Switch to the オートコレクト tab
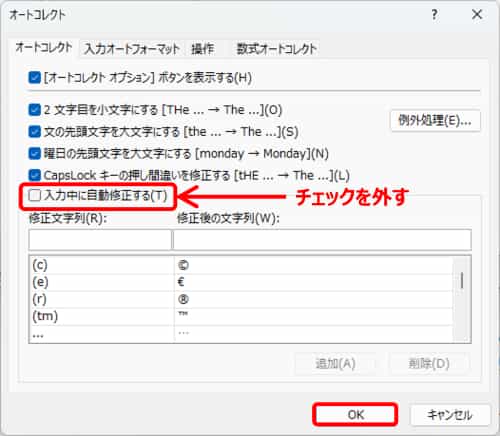The height and width of the screenshot is (436, 500). [44, 48]
